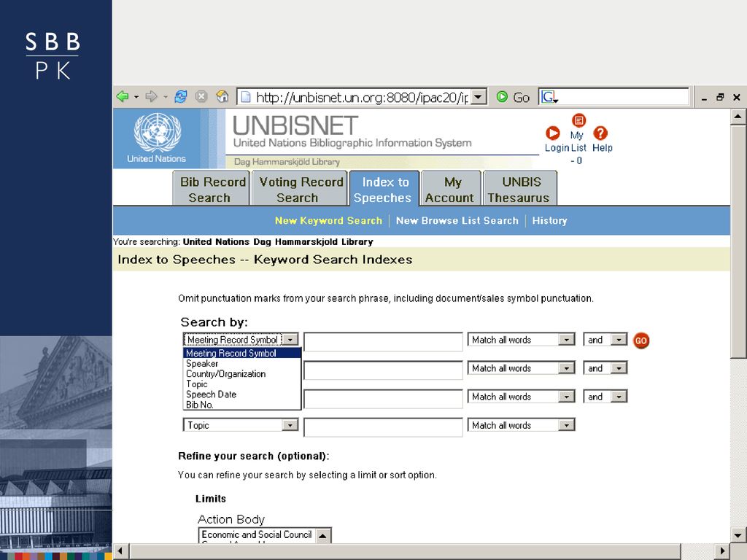Click the SBB PK logo
The width and height of the screenshot is (747, 560).
click(53, 55)
